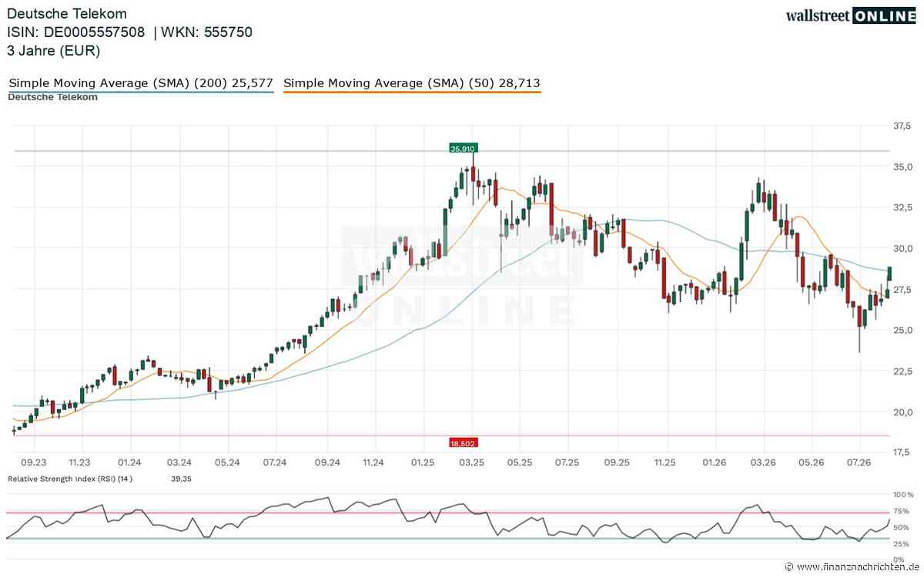Click the 01.24 date axis label
The width and height of the screenshot is (924, 578).
(x=130, y=462)
